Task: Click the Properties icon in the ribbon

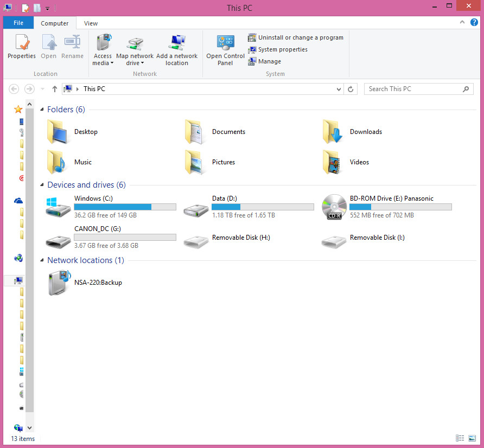Action: [22, 43]
